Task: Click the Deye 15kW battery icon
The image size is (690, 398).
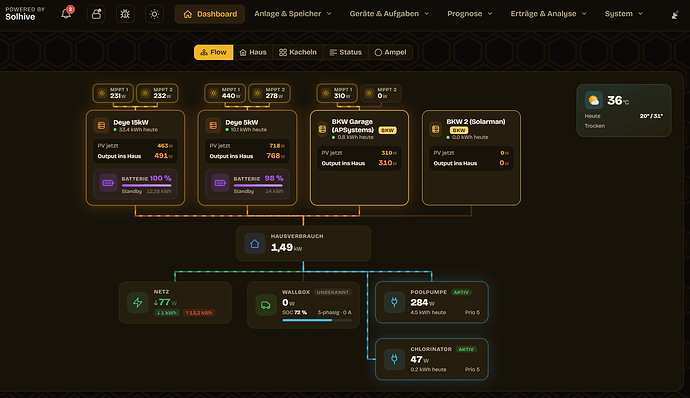Action: [x=108, y=183]
